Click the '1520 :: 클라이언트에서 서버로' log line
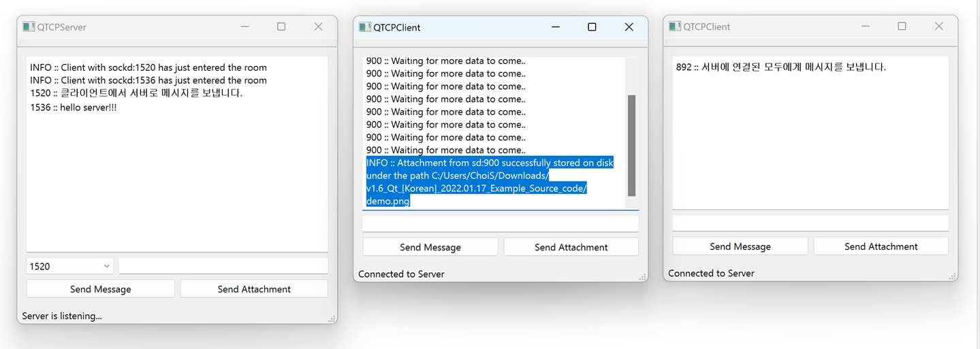Screen dimensions: 980x349 [136, 93]
